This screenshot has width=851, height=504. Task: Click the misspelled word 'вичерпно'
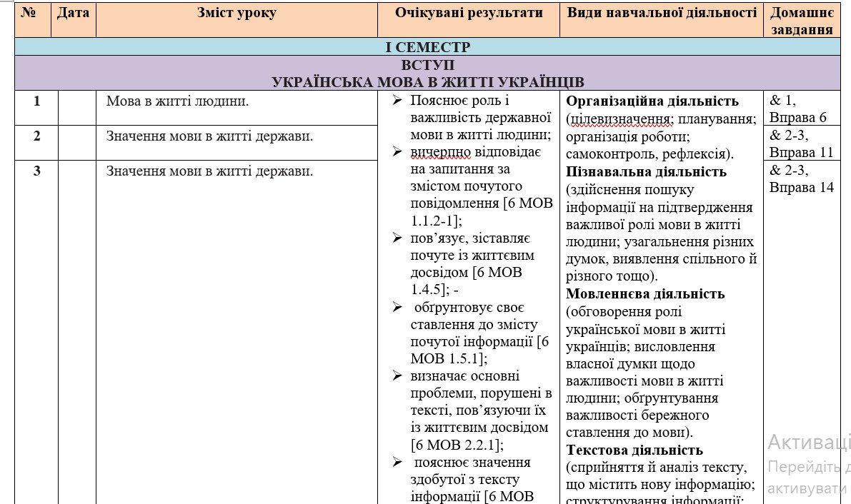coord(442,151)
